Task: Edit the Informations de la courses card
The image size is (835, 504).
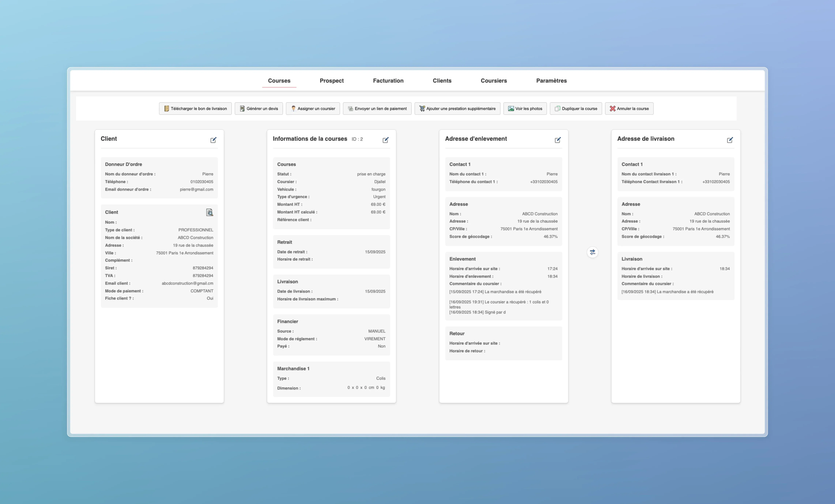Action: (x=385, y=140)
